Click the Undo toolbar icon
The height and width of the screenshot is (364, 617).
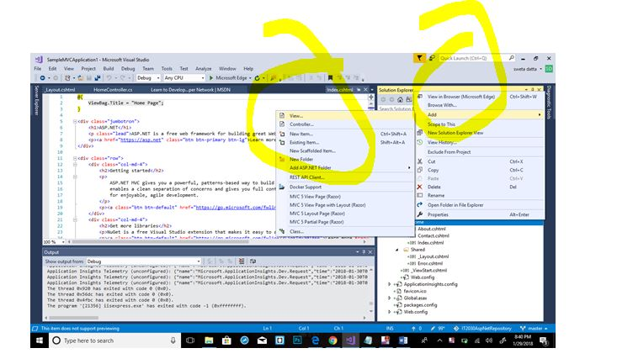[109, 78]
